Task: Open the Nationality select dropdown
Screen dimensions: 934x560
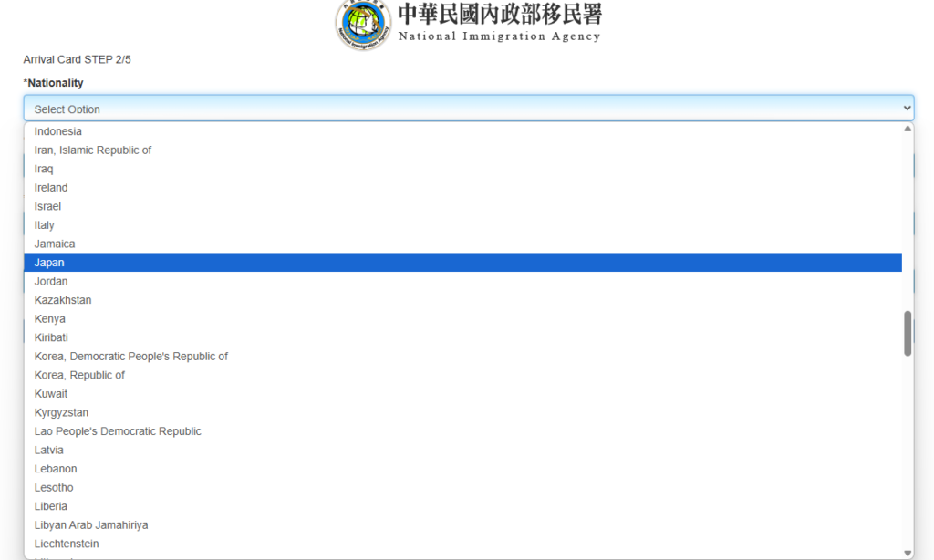Action: pyautogui.click(x=468, y=109)
